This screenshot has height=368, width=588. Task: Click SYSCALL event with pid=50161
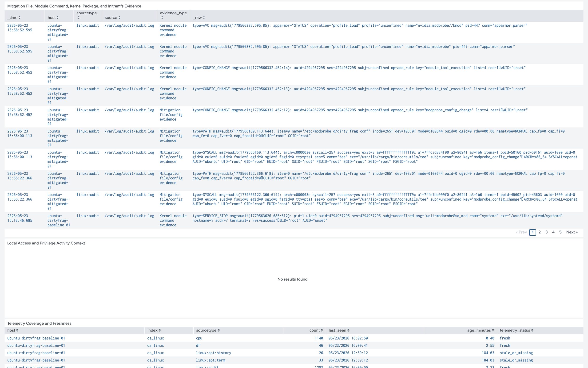coord(385,157)
